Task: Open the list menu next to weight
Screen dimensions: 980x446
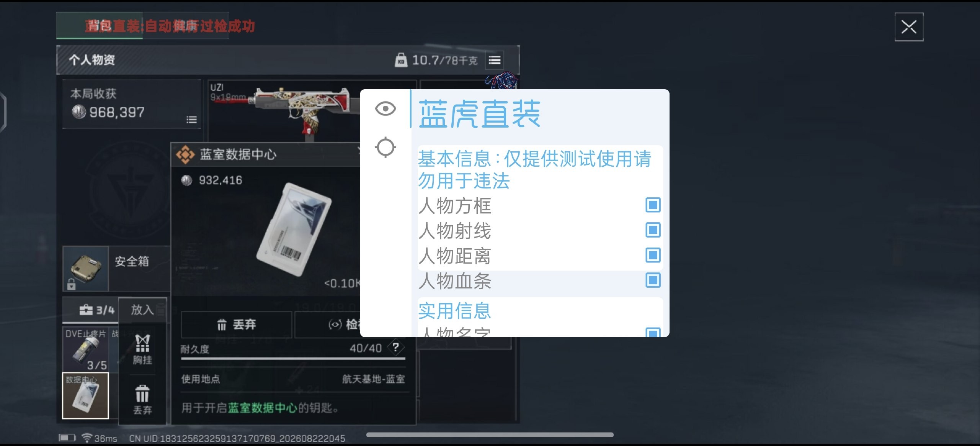Action: [x=495, y=60]
